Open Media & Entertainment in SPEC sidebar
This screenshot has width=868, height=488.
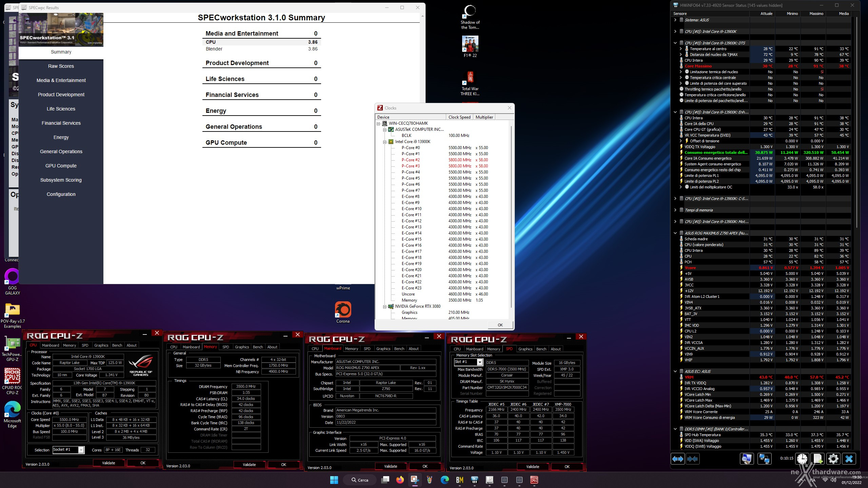61,80
